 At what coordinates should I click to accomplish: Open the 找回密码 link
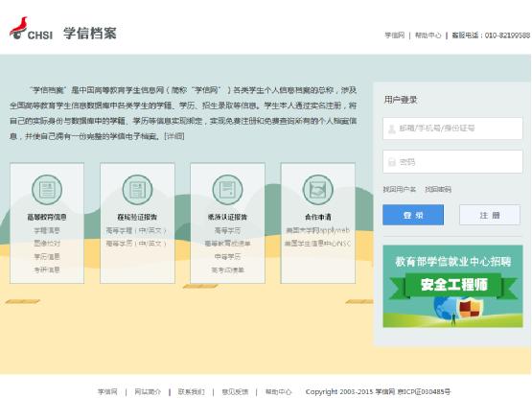click(438, 189)
